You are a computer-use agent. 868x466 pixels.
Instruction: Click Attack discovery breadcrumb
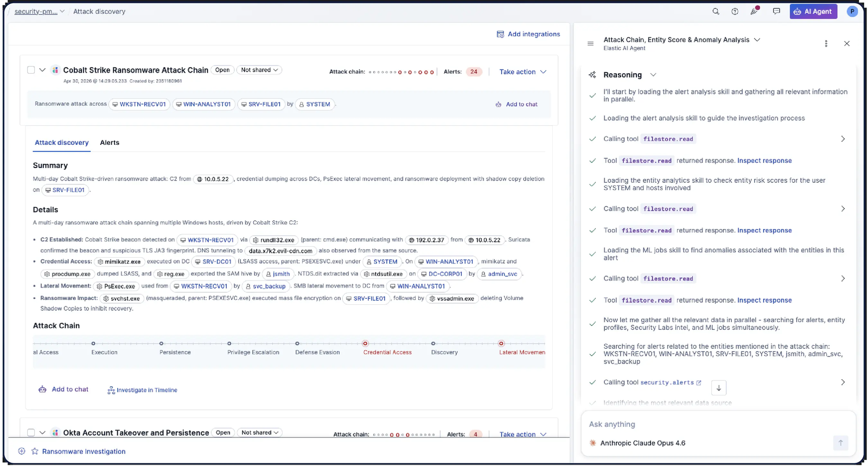[99, 11]
